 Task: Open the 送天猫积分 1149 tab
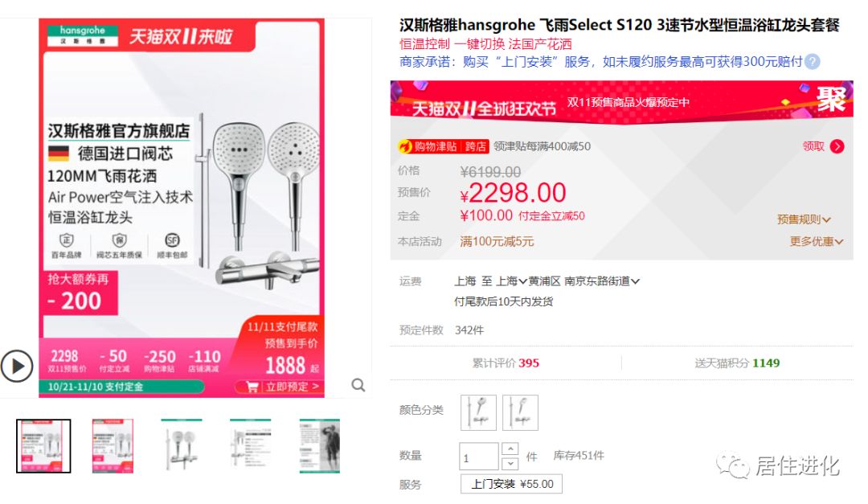(737, 363)
